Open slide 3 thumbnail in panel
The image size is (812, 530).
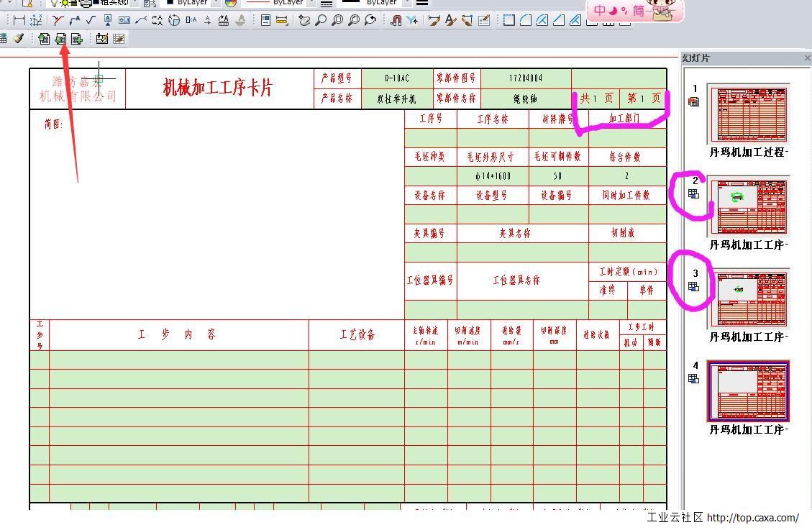click(x=749, y=298)
